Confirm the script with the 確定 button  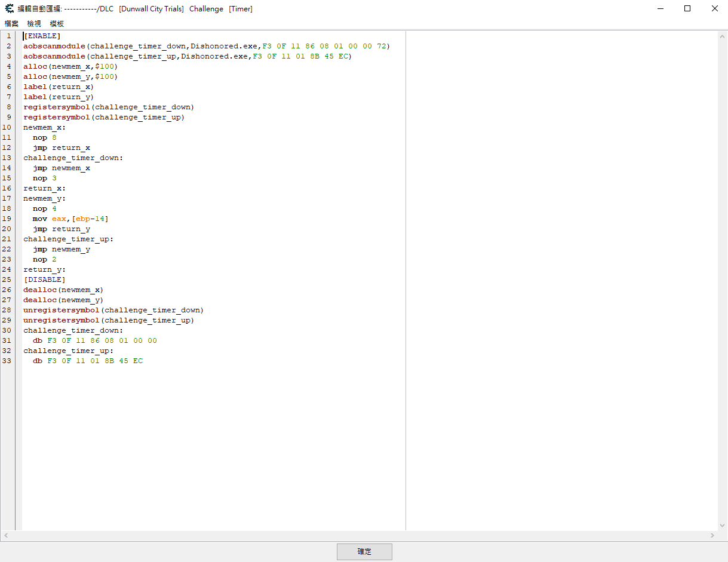pos(364,552)
